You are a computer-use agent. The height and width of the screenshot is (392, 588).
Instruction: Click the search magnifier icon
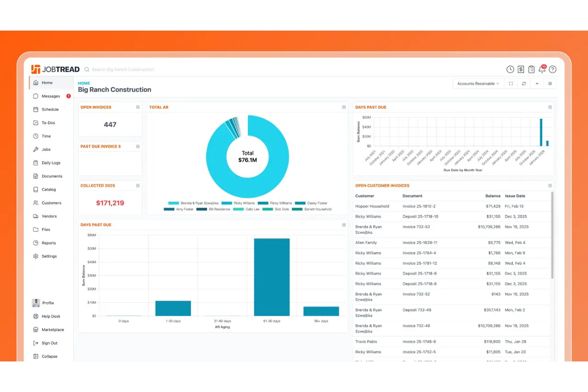click(x=87, y=70)
